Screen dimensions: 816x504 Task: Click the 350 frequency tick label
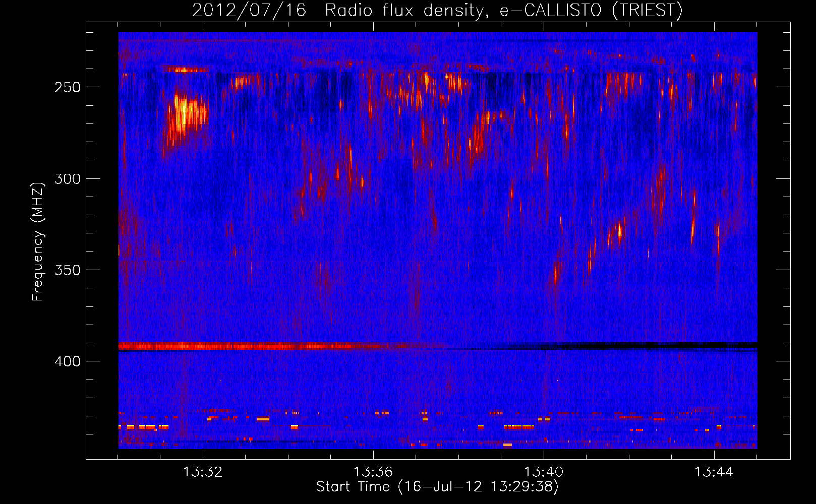point(68,270)
